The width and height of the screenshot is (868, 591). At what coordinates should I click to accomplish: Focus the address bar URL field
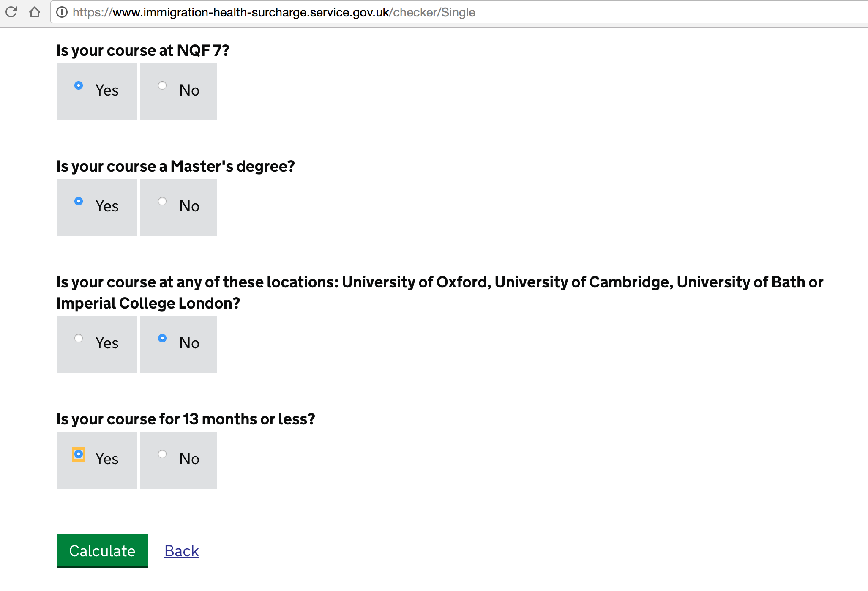point(459,12)
